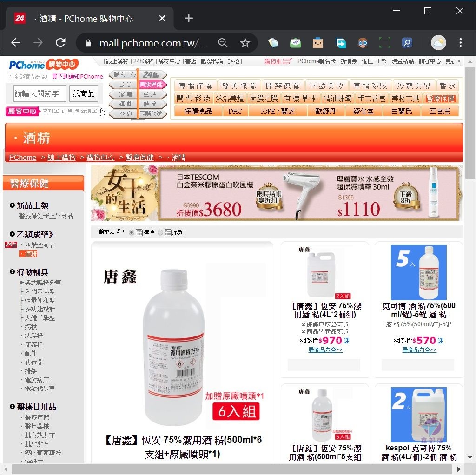The width and height of the screenshot is (476, 475).
Task: Select 入門基本型 in sidebar tree
Action: tap(38, 291)
